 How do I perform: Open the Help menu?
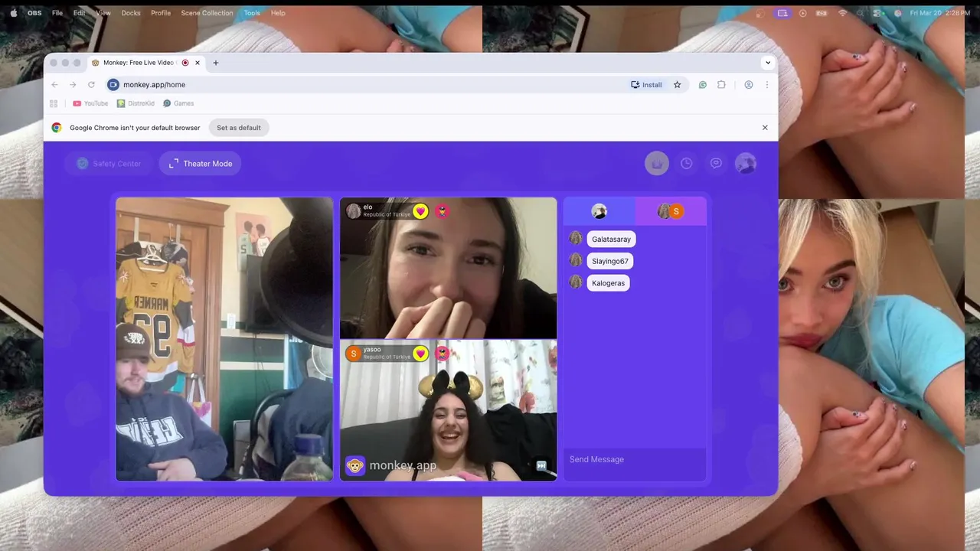pyautogui.click(x=278, y=13)
